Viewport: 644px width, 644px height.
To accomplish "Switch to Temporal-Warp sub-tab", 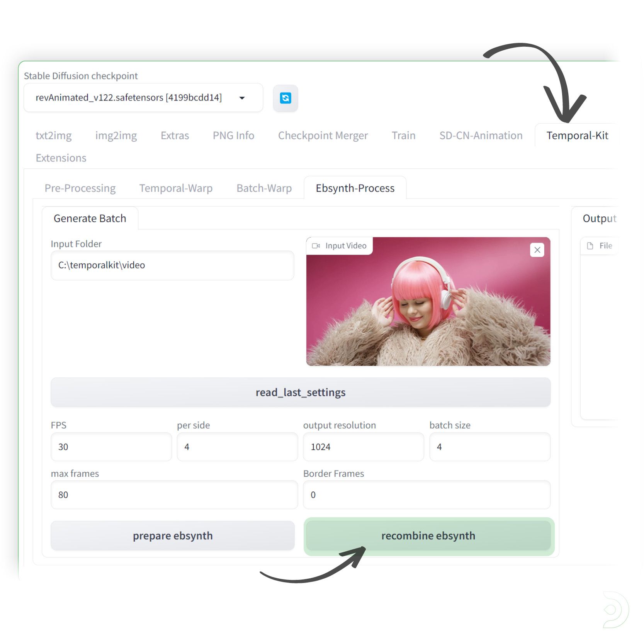I will click(176, 188).
